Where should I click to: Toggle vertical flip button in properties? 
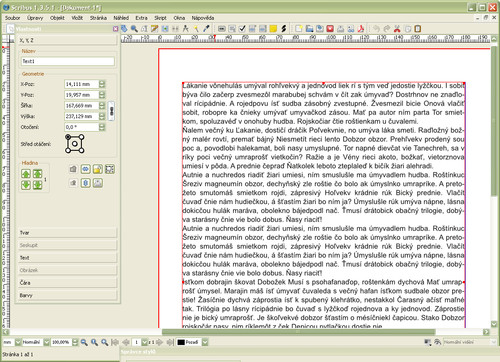pos(86,183)
